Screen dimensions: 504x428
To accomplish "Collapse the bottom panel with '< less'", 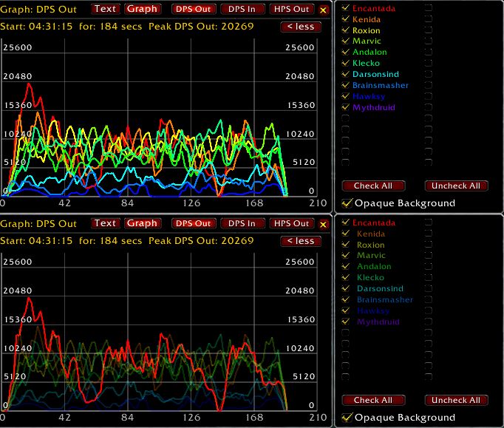I will pyautogui.click(x=301, y=241).
